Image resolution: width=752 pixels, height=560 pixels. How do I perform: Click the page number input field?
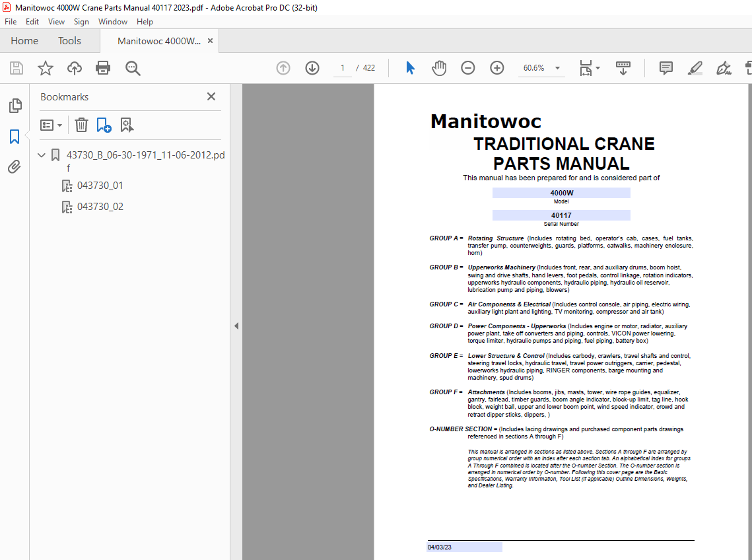(343, 68)
